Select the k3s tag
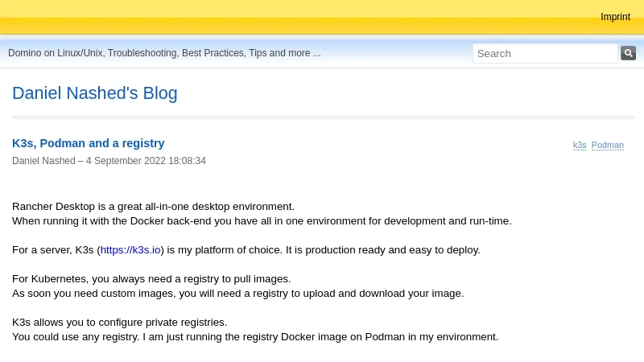Viewport: 644px width, 362px height. coord(580,146)
